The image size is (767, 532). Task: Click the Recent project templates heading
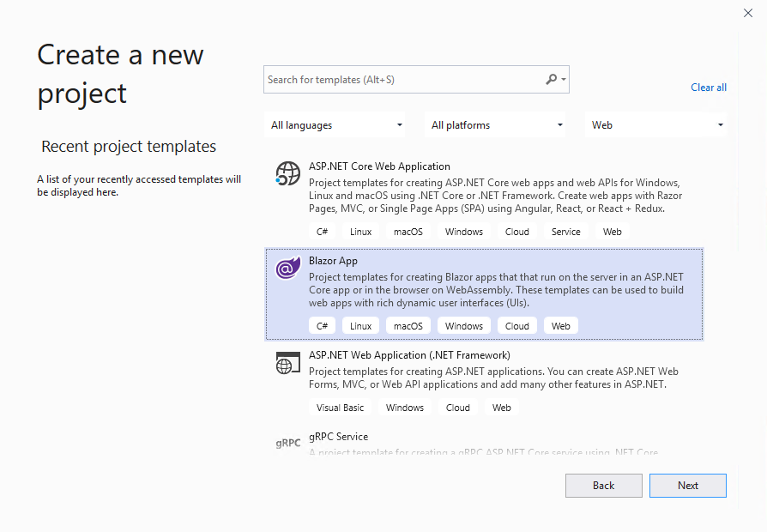[129, 147]
